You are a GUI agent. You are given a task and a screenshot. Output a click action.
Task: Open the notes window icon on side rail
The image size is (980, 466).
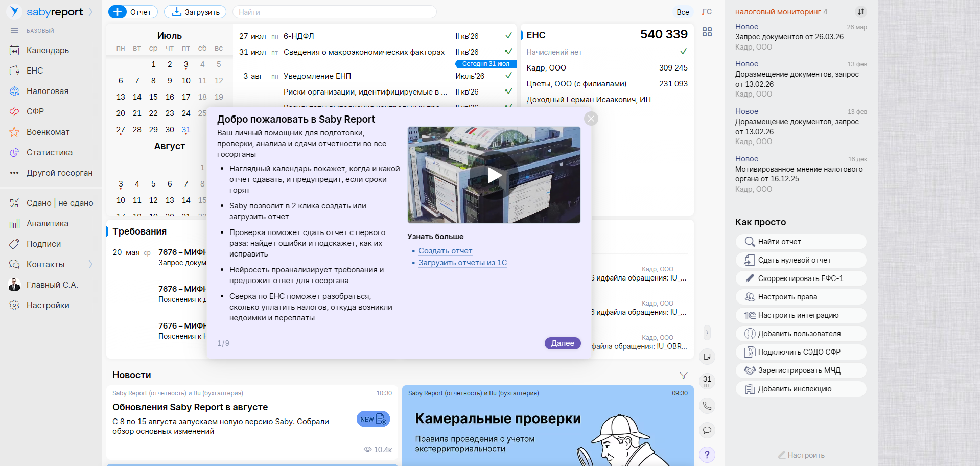click(x=707, y=357)
